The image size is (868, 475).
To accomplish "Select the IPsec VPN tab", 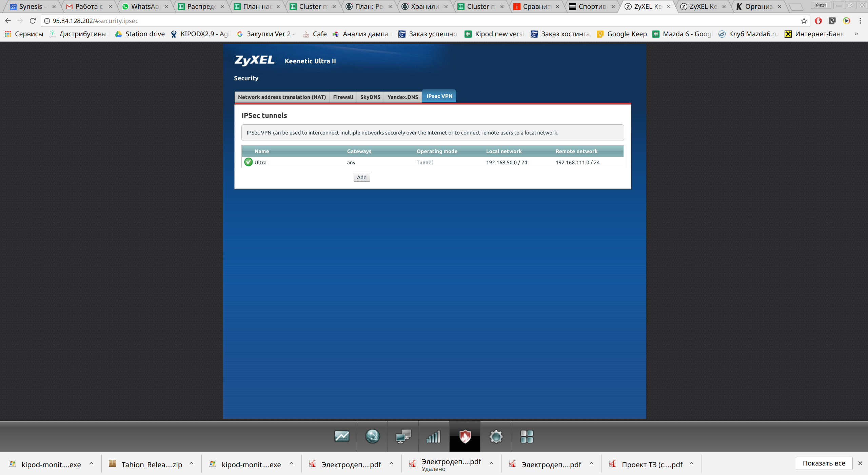I will (x=439, y=96).
